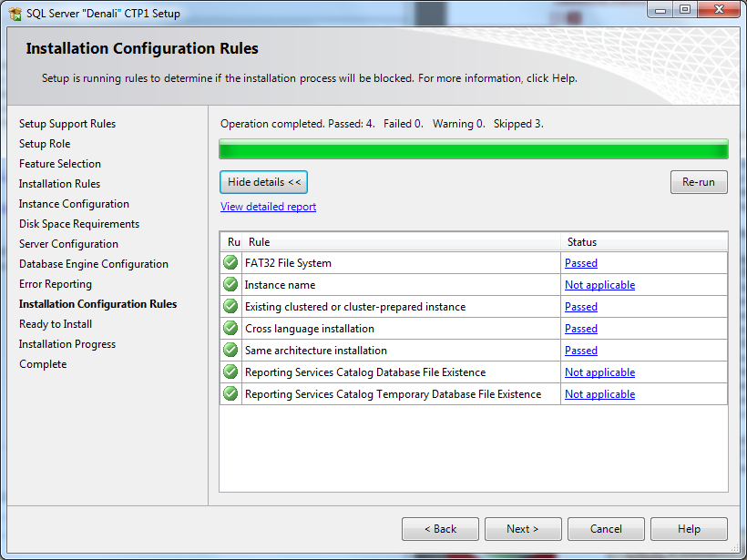Open Not applicable link for Catalog Temporary Database File
This screenshot has height=560, width=747.
599,394
